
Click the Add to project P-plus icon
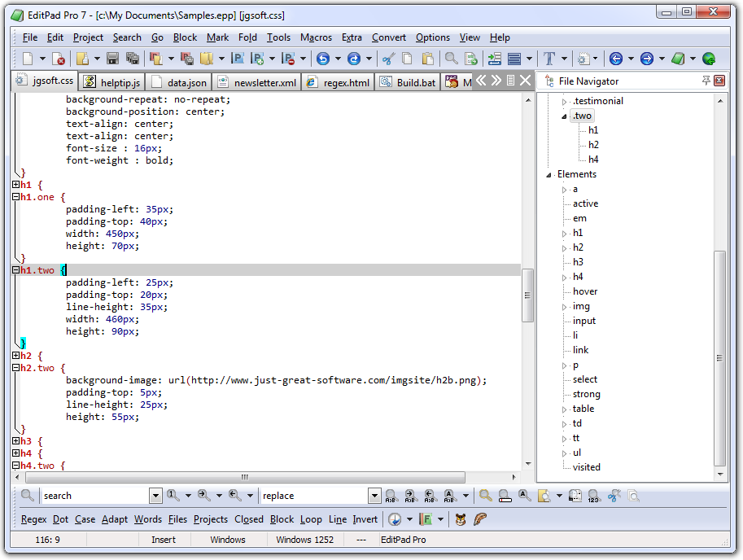point(257,59)
